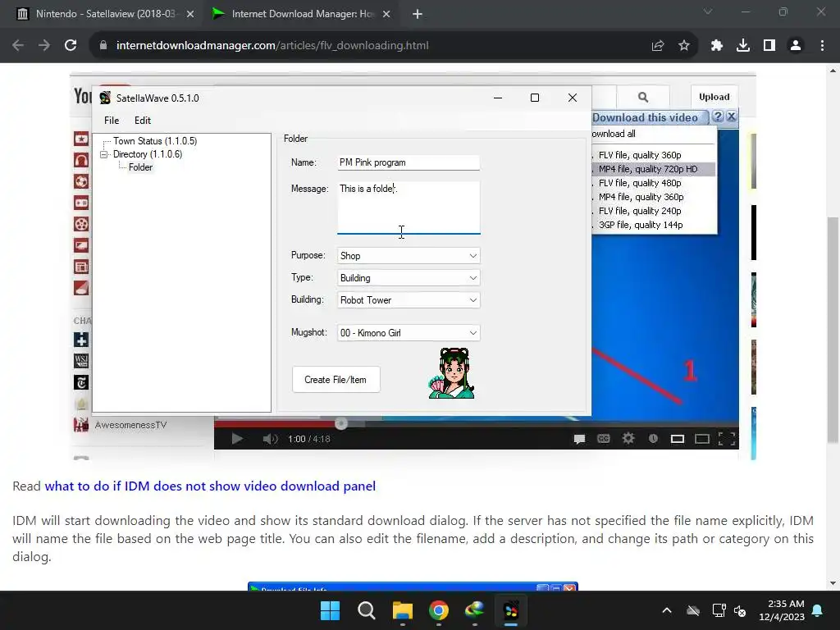Bookmark this page with the star icon
This screenshot has width=840, height=630.
pos(684,46)
